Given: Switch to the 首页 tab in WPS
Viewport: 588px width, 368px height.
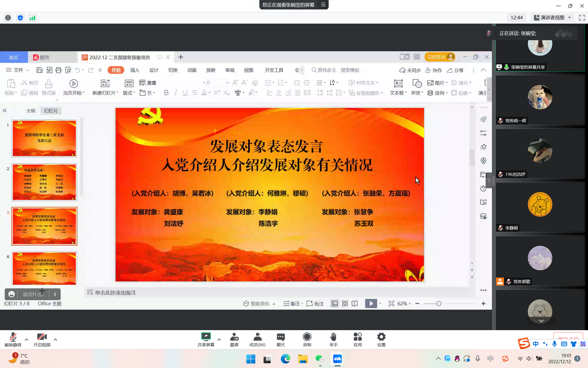Looking at the screenshot, I should pos(14,57).
